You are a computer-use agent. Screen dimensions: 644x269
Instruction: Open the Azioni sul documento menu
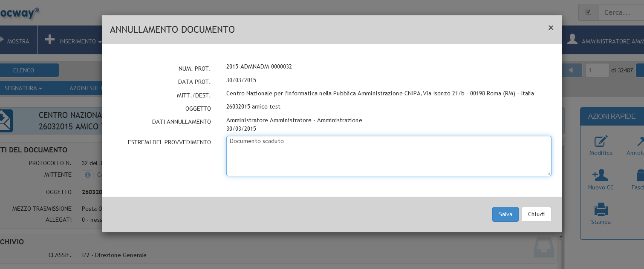(85, 88)
